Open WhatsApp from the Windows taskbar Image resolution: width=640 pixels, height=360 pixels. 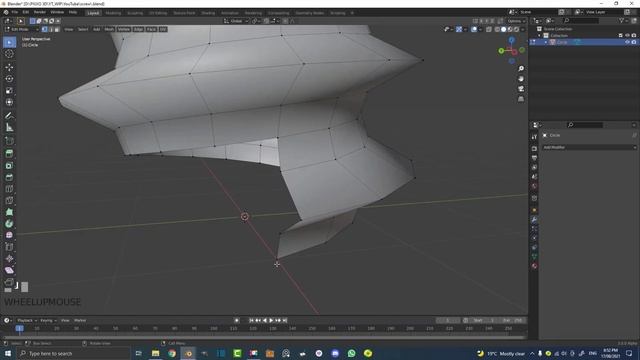[351, 353]
